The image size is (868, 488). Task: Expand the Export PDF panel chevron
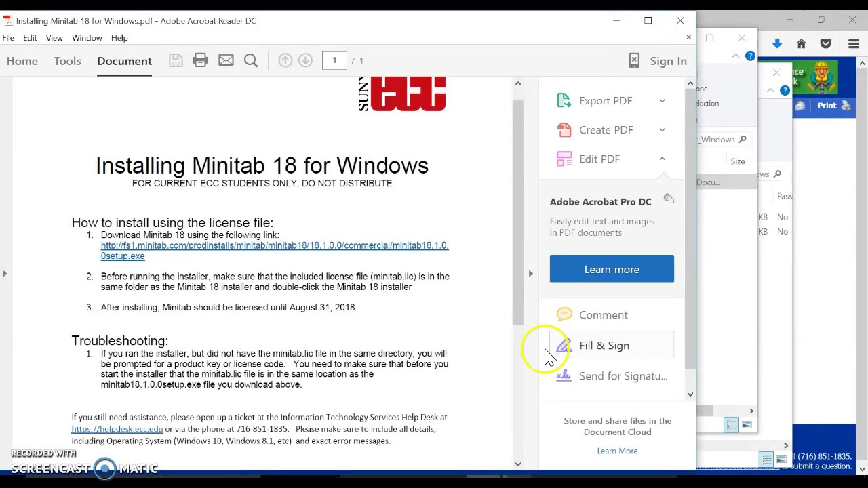tap(662, 100)
